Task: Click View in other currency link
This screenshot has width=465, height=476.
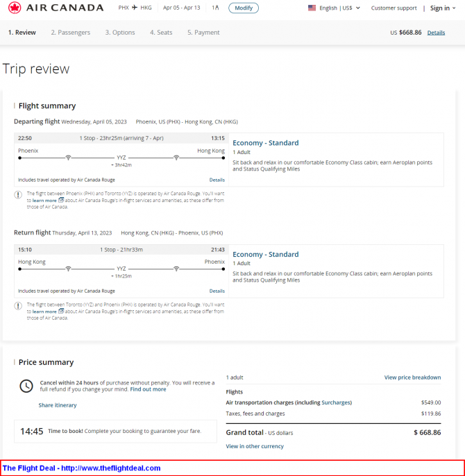Action: tap(255, 446)
